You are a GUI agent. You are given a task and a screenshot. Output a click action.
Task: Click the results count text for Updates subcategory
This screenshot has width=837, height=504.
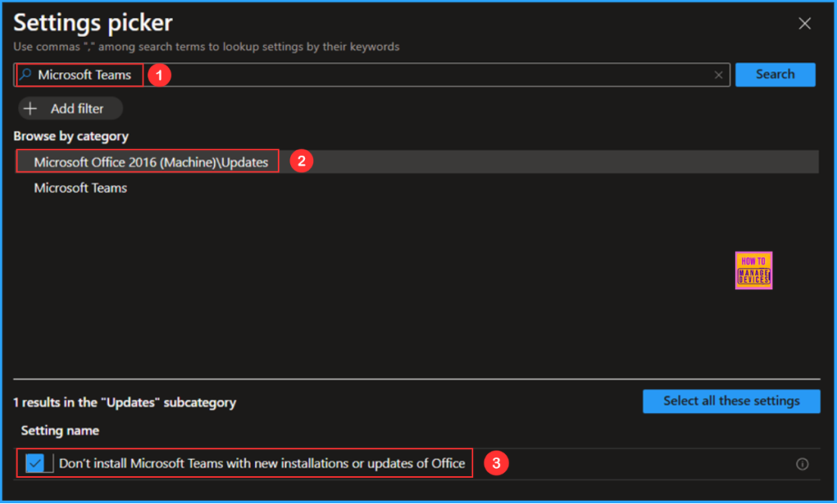[x=125, y=403]
